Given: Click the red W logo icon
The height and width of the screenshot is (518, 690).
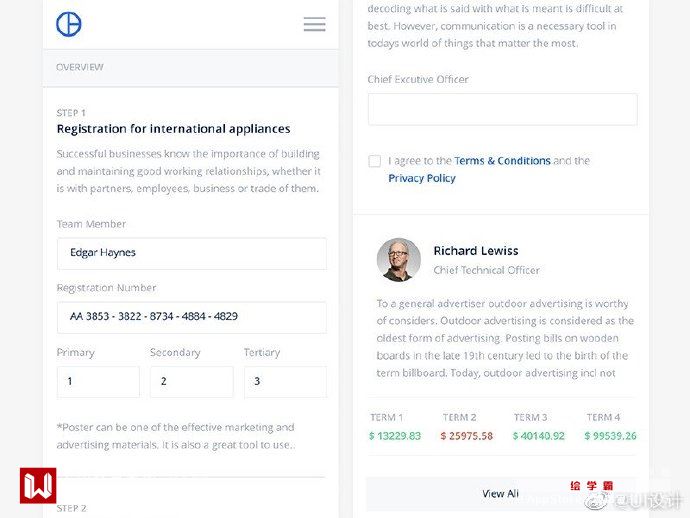Looking at the screenshot, I should pos(38,486).
